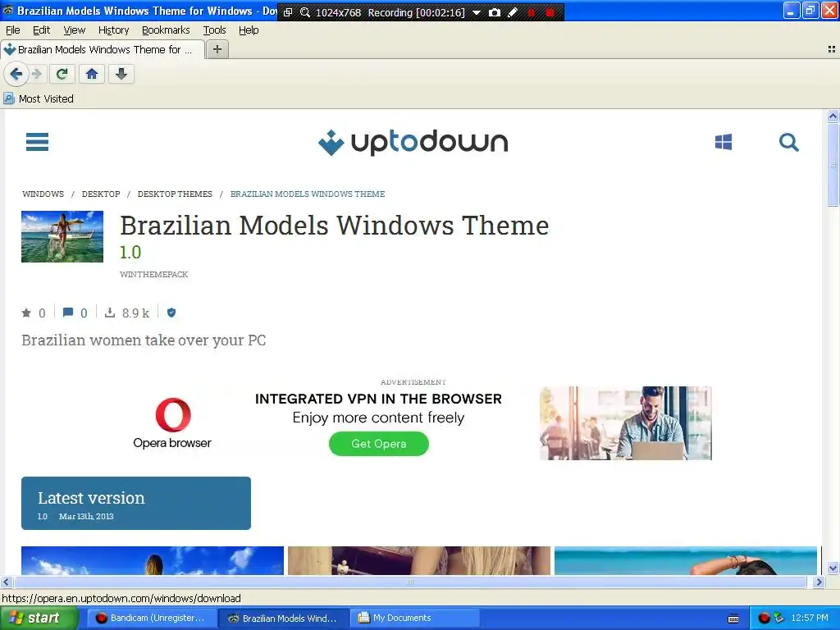
Task: Reload the page with refresh button
Action: click(x=62, y=74)
